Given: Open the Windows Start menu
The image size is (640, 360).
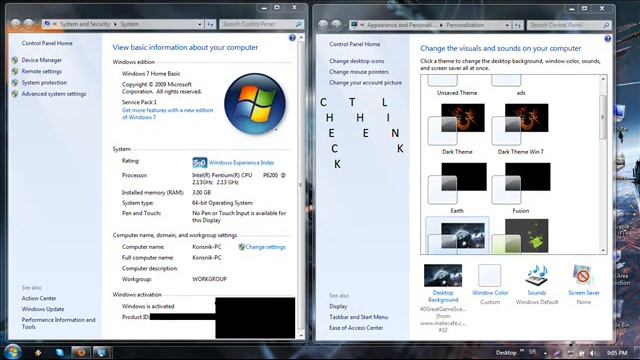Looking at the screenshot, I should [12, 352].
